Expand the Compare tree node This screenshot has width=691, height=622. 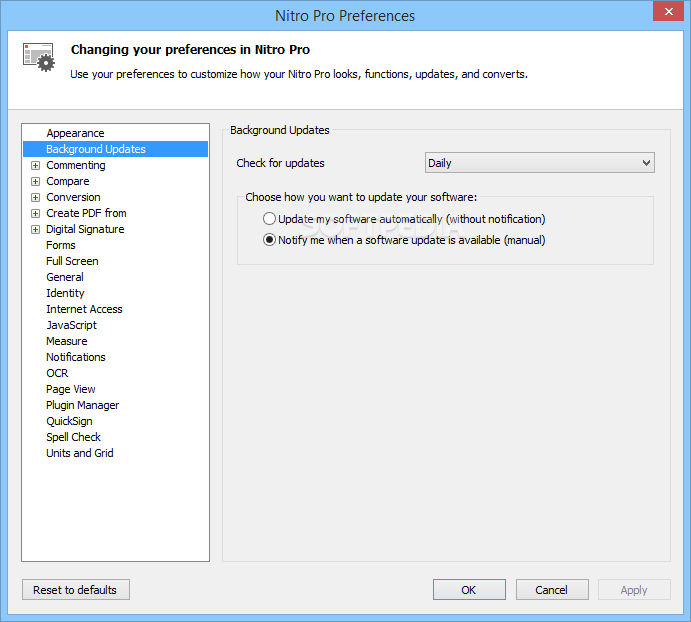tap(35, 181)
